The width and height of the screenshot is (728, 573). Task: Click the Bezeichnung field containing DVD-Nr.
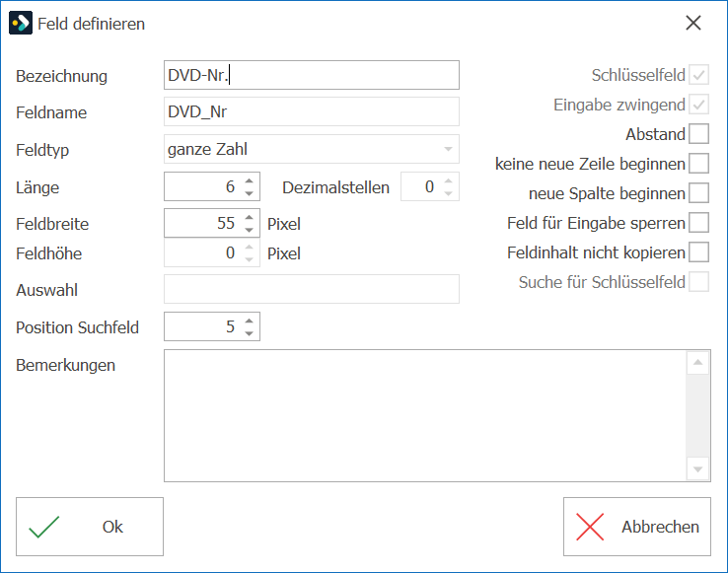click(312, 75)
